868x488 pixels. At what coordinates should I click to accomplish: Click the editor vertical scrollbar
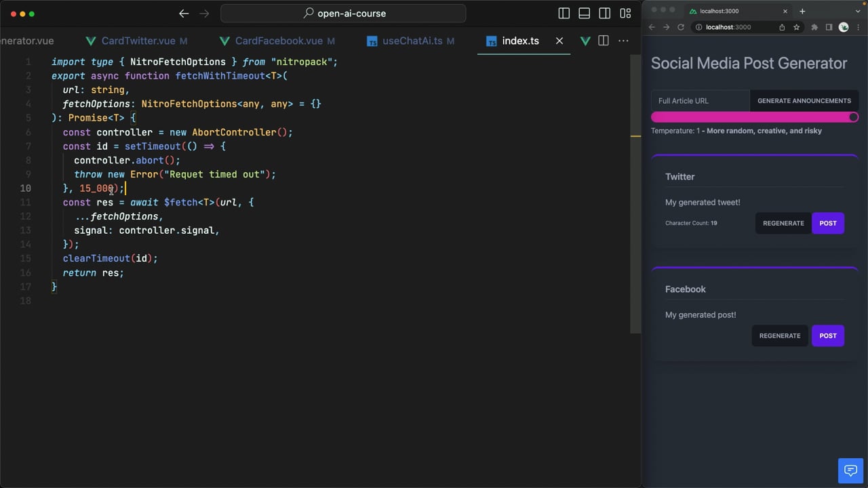point(635,195)
